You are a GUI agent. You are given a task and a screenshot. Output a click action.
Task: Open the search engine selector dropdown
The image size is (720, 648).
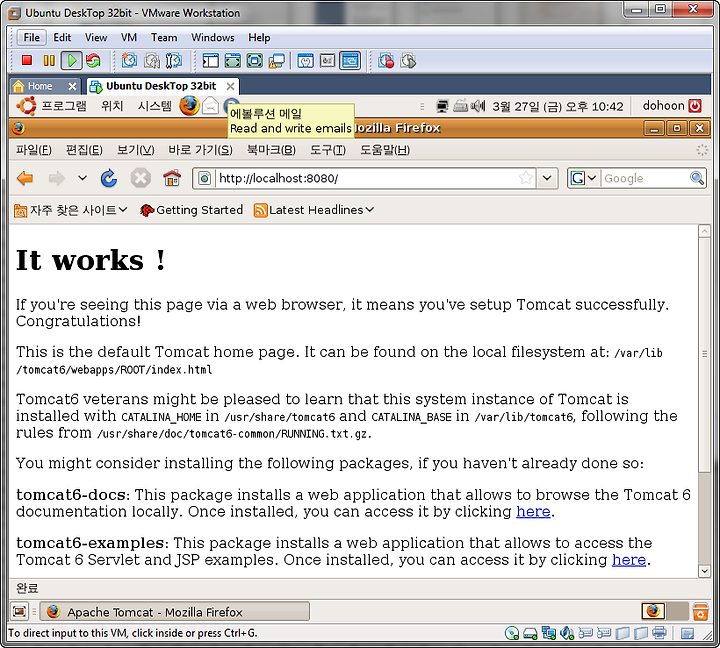pyautogui.click(x=583, y=178)
